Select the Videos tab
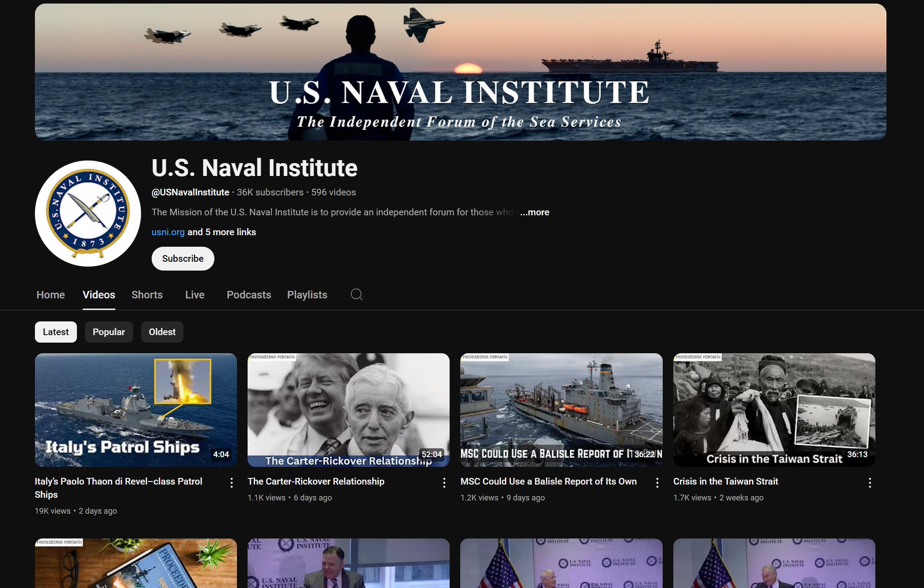This screenshot has width=924, height=588. click(99, 295)
